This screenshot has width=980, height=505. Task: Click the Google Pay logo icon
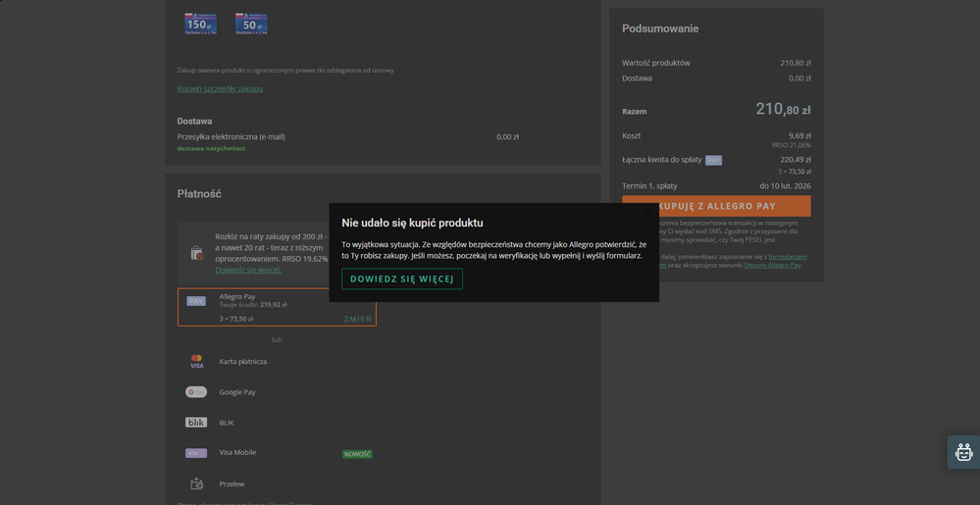196,392
